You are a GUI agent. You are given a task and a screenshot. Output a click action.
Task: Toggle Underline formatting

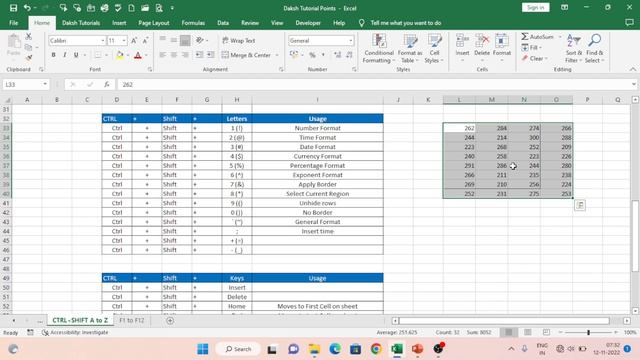(x=76, y=55)
